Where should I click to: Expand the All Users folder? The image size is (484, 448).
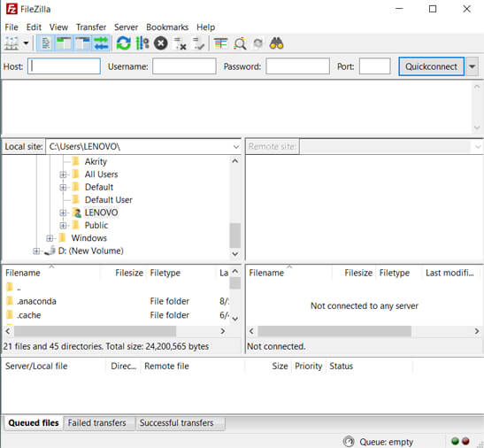coord(63,174)
